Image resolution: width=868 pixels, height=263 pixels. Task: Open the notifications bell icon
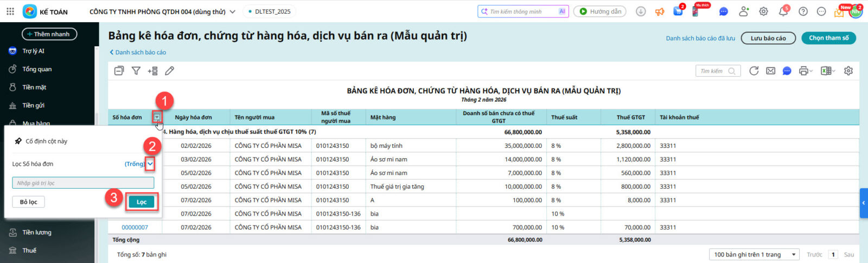click(783, 11)
